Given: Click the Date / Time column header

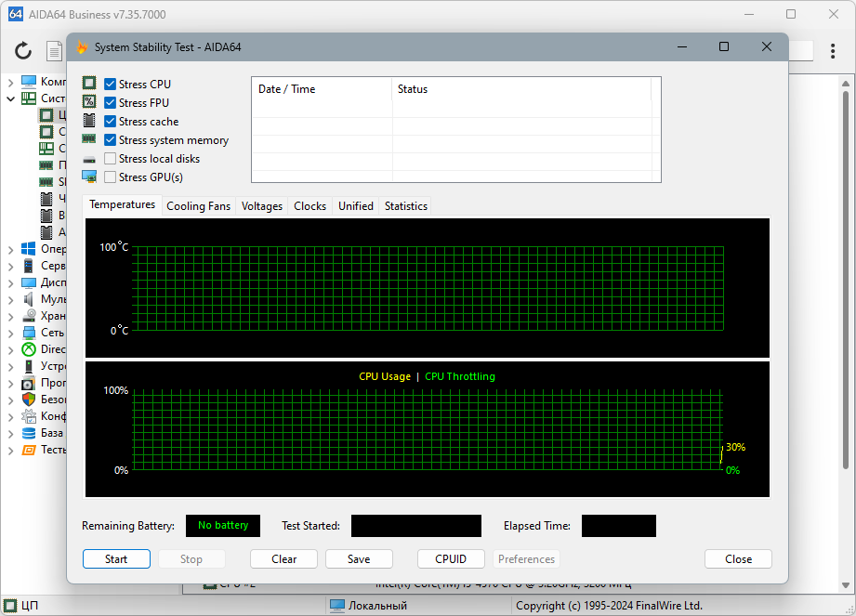Looking at the screenshot, I should click(x=322, y=89).
